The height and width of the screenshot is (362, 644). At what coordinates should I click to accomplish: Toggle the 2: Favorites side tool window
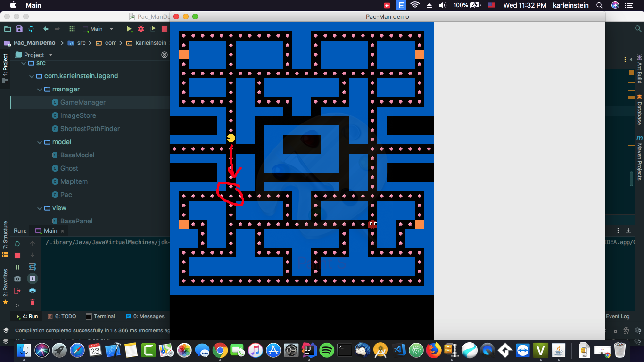pyautogui.click(x=5, y=286)
